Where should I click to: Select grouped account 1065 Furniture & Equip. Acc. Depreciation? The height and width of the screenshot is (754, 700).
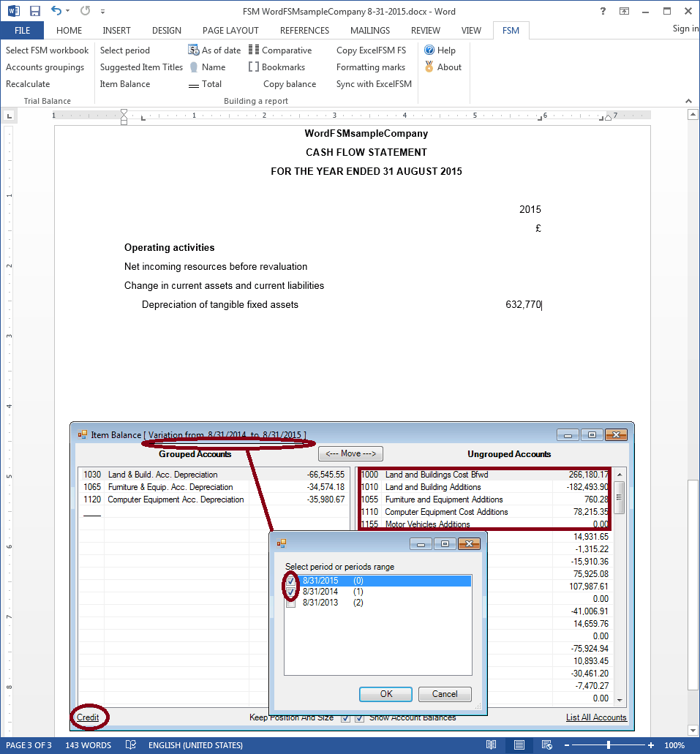pos(214,487)
